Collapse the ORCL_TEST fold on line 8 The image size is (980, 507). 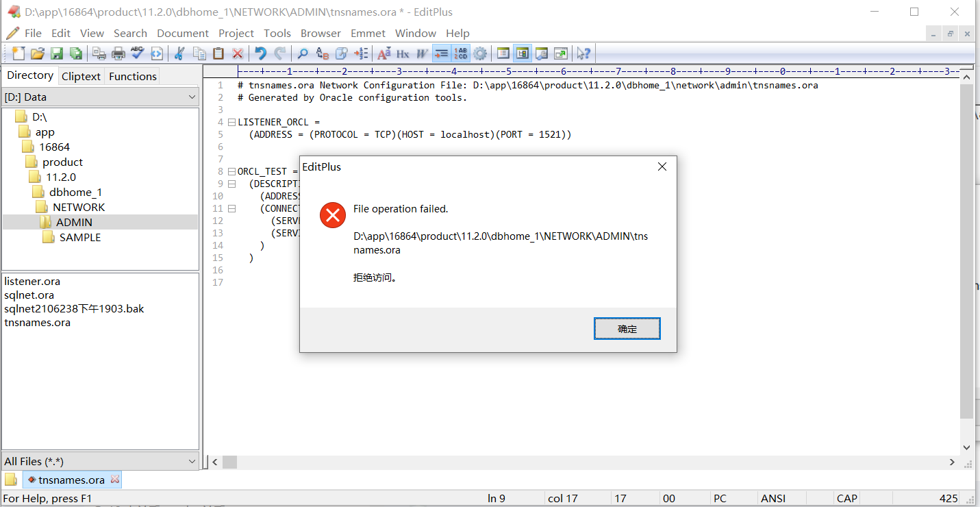[231, 171]
